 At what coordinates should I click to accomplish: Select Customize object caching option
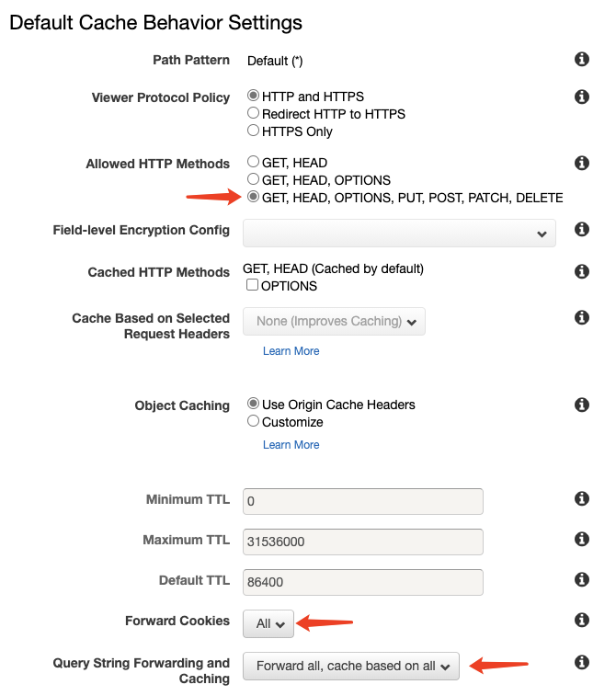coord(254,422)
